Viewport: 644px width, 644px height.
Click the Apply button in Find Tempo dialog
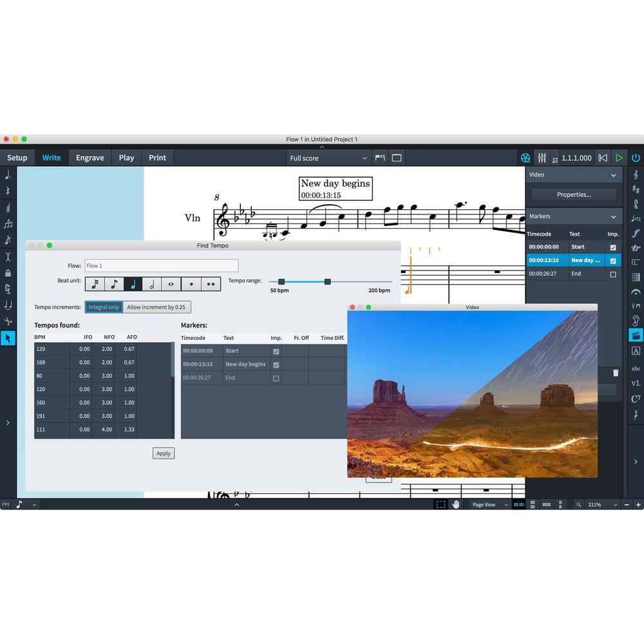pyautogui.click(x=163, y=453)
